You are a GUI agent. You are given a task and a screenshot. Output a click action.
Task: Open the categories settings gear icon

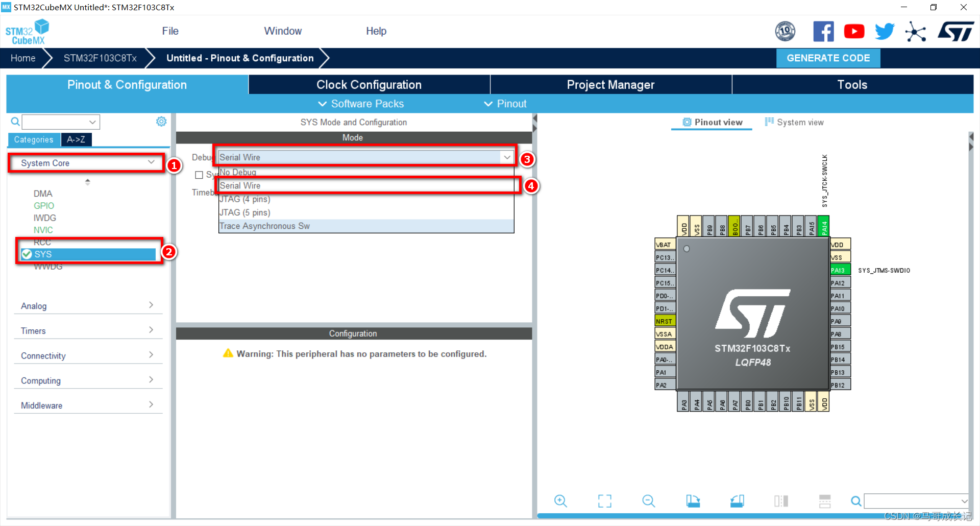pos(161,122)
